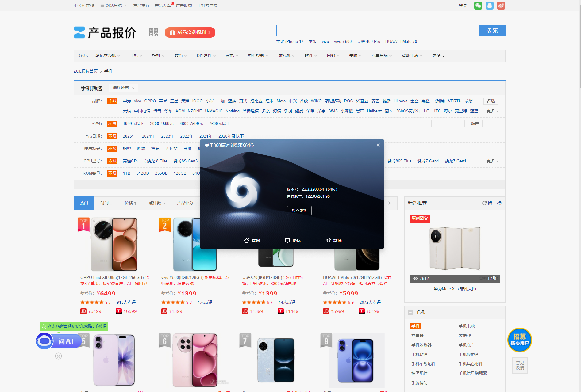Open 官网 home icon in about dialog

coord(252,241)
